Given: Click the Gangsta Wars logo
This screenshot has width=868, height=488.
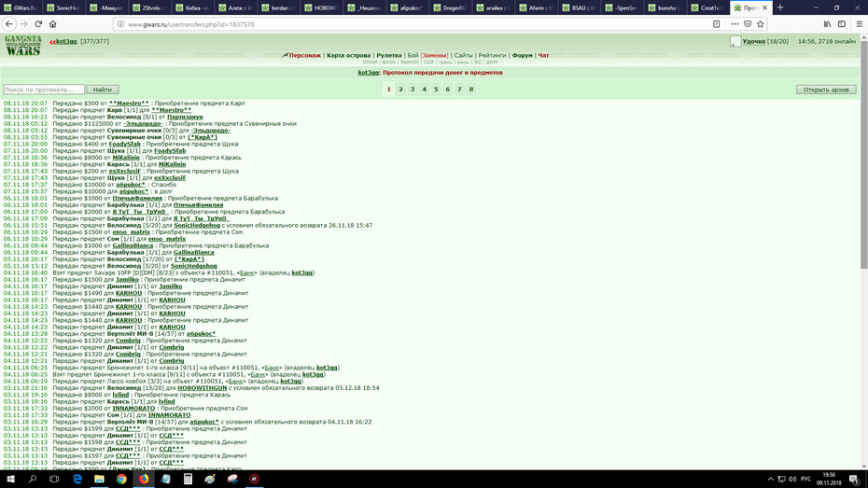Looking at the screenshot, I should coord(22,46).
